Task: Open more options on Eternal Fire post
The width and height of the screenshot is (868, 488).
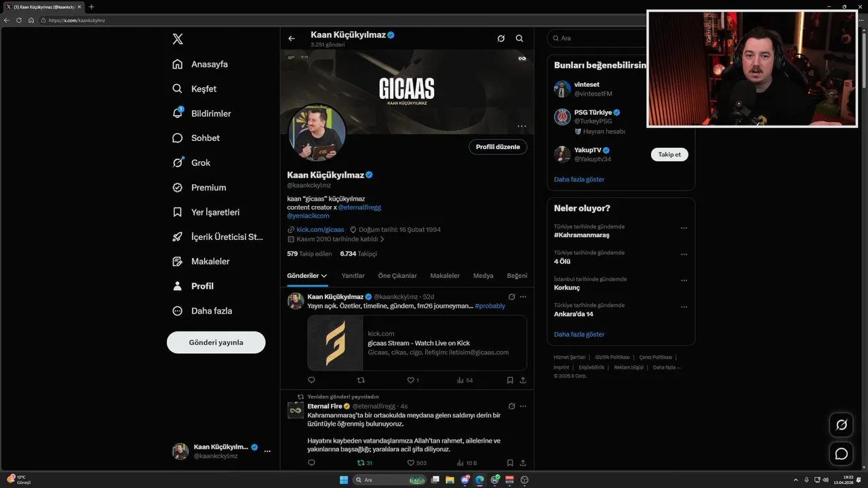Action: (523, 407)
